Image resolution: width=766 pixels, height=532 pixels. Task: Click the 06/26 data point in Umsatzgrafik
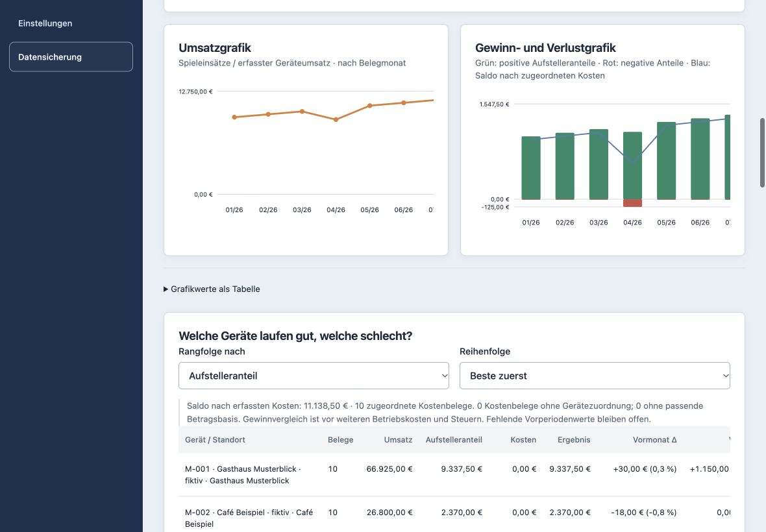click(404, 103)
